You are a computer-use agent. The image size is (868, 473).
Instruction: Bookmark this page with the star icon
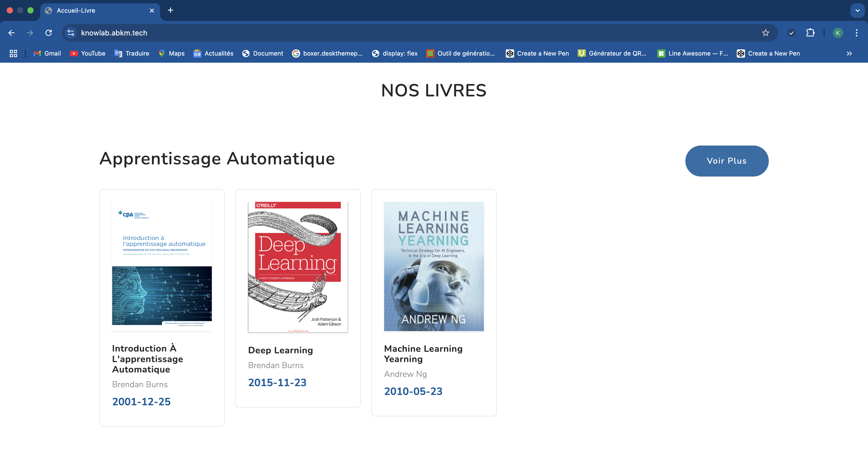click(765, 33)
